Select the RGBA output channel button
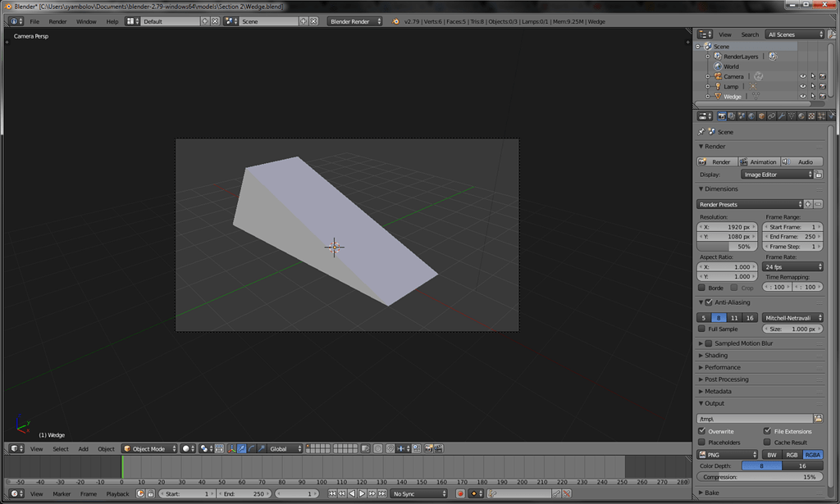 [x=813, y=454]
